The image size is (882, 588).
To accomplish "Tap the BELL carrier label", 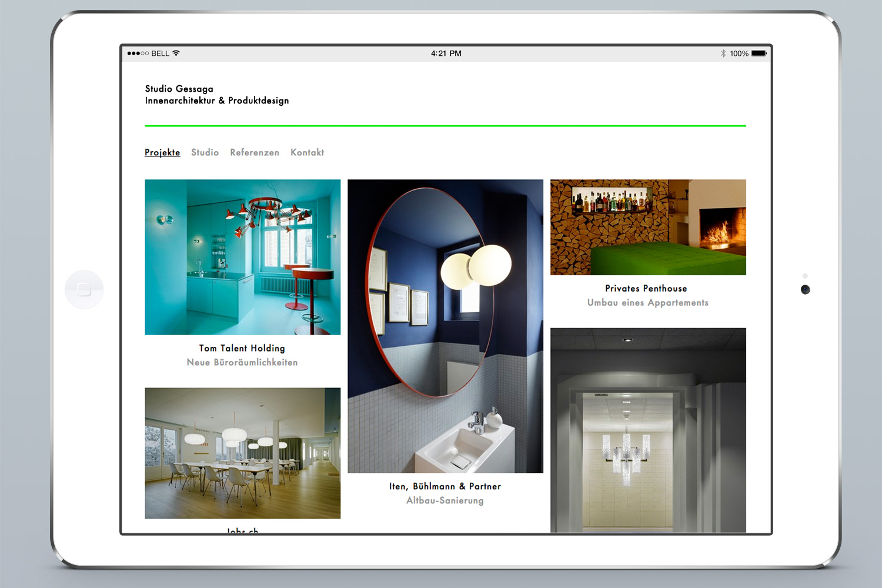I will (x=161, y=53).
